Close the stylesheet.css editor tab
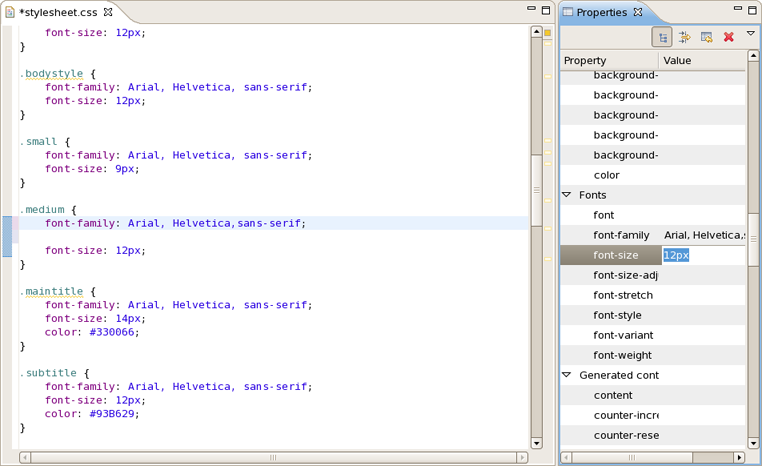Image resolution: width=762 pixels, height=466 pixels. tap(108, 12)
